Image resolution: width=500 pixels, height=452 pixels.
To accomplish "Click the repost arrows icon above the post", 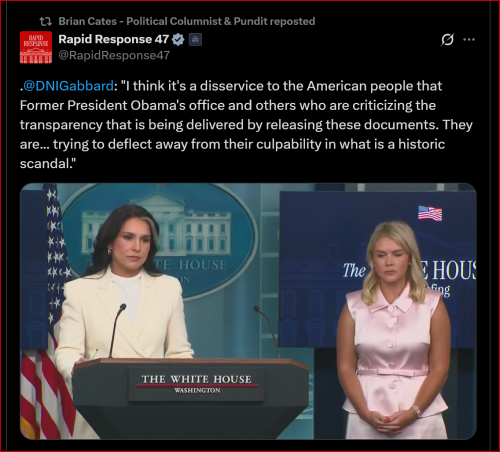I will (x=45, y=22).
